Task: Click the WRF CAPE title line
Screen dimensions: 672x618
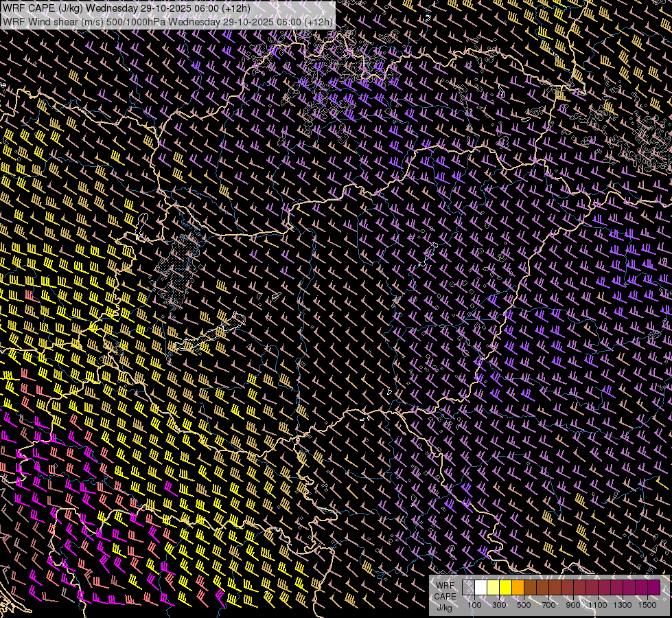Action: 126,8
